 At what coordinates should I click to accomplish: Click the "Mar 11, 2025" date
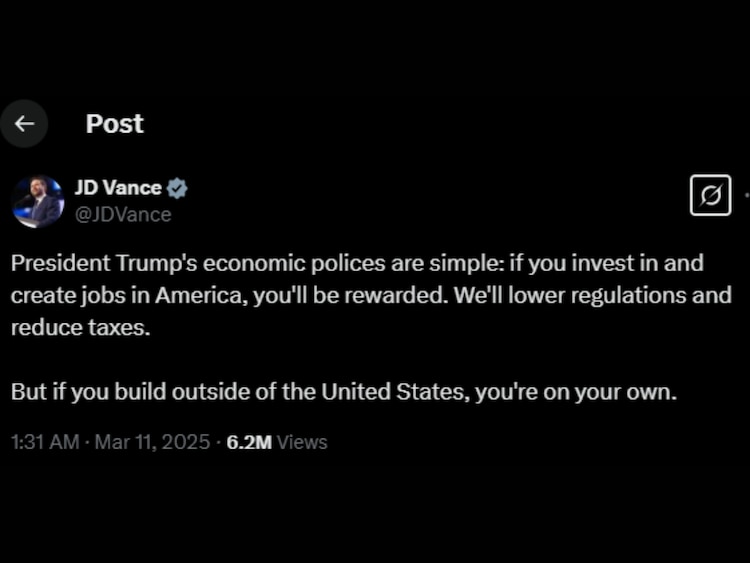pyautogui.click(x=152, y=441)
